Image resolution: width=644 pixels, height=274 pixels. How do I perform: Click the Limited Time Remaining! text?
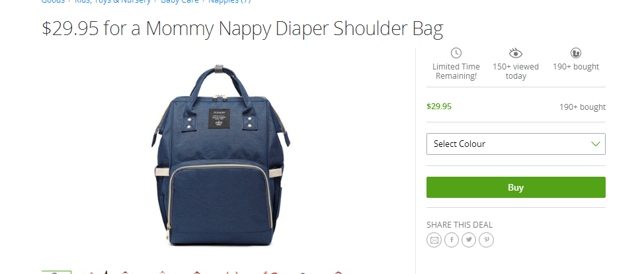point(456,71)
